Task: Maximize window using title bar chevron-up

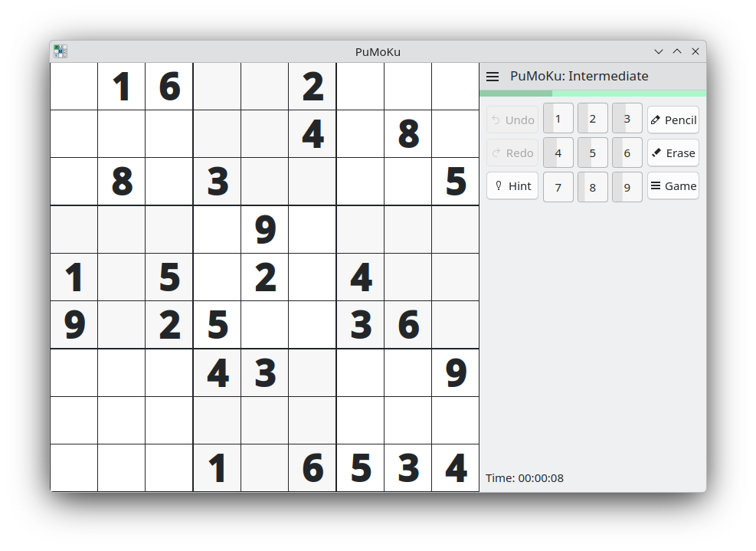Action: (677, 51)
